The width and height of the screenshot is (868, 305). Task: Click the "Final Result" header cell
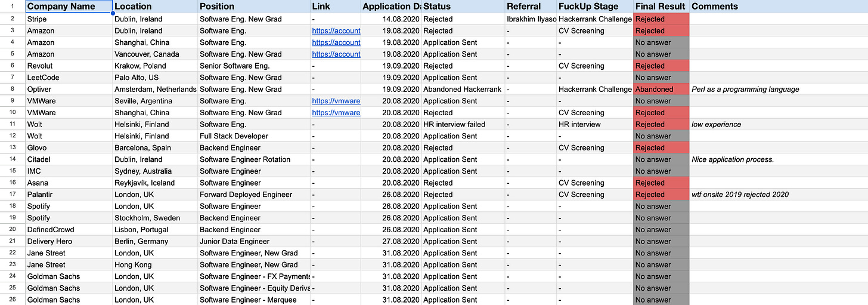(x=661, y=7)
